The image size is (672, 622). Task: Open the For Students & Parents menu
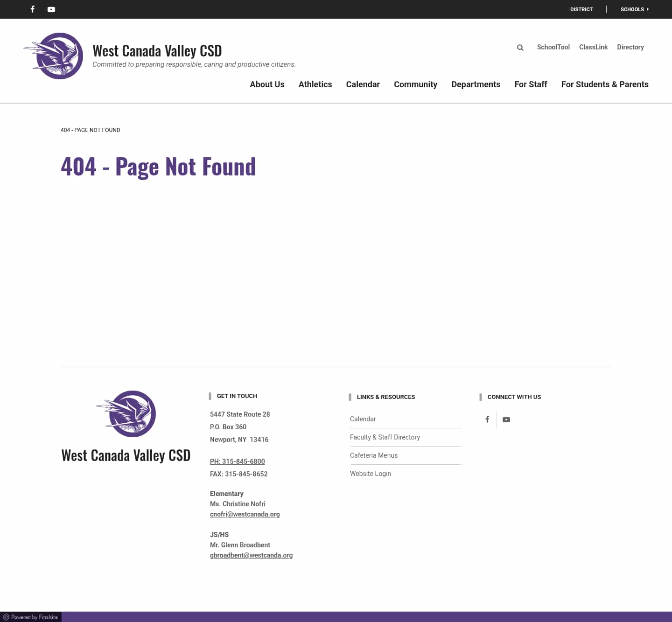click(605, 84)
